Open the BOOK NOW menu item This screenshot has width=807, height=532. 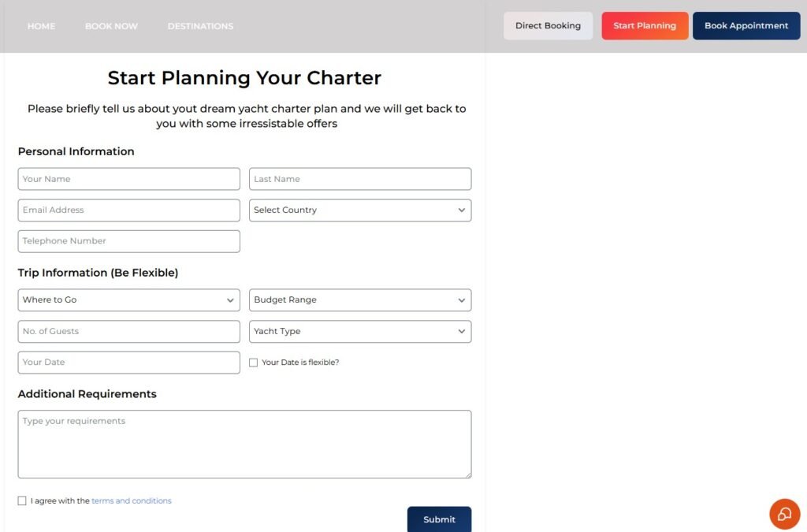coord(111,26)
